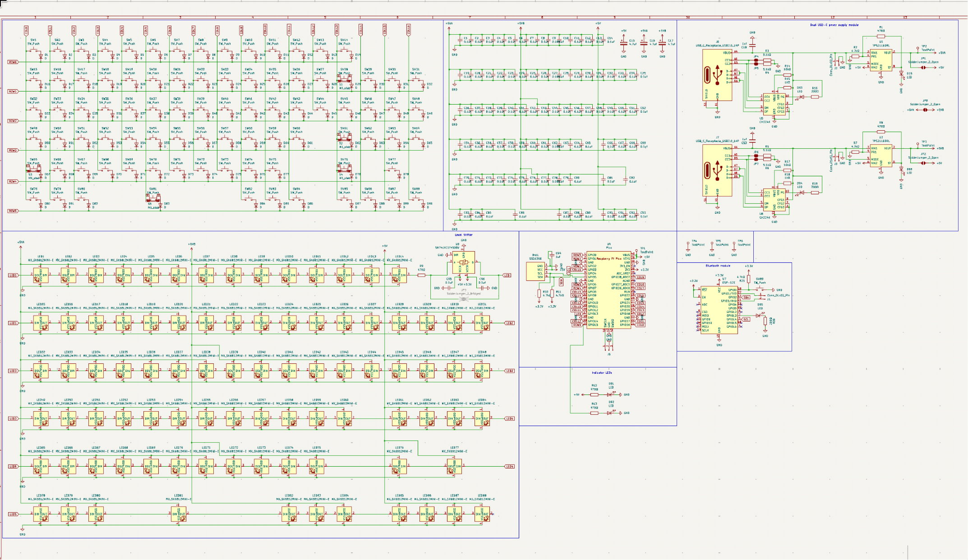Select the U6 CH224K chip symbol
The image size is (968, 560).
[774, 200]
